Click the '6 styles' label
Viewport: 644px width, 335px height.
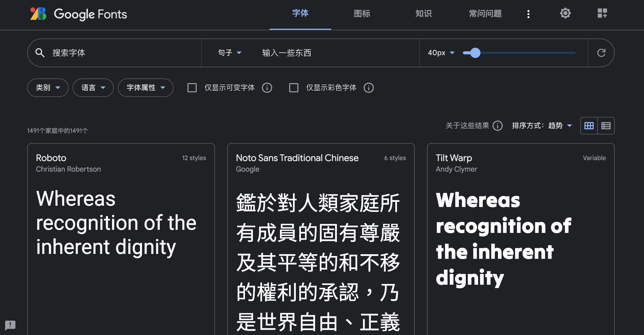pos(395,158)
